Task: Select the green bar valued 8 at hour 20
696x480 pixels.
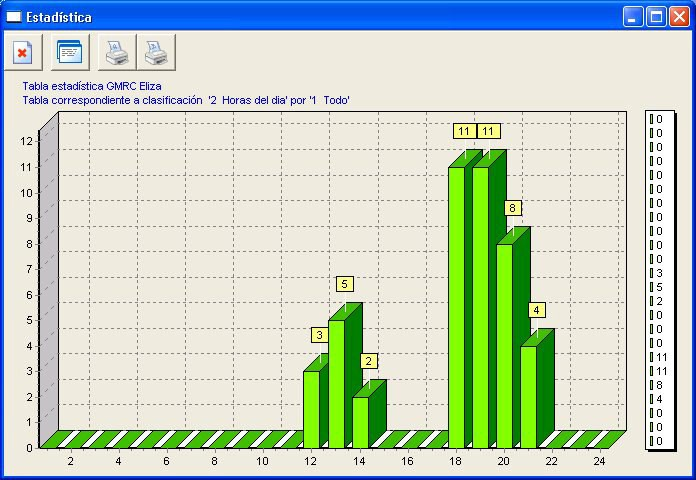Action: point(504,346)
